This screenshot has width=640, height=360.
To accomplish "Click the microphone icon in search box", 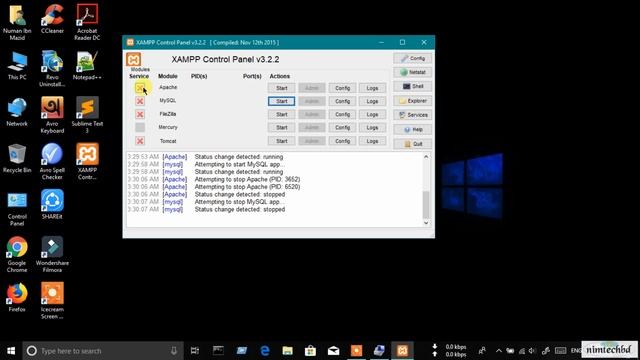I will 174,351.
